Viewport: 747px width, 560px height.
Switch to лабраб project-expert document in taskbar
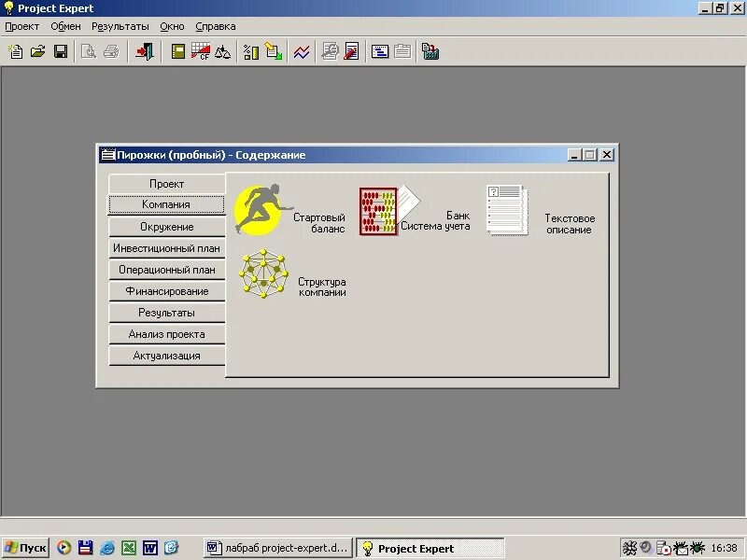pyautogui.click(x=278, y=548)
